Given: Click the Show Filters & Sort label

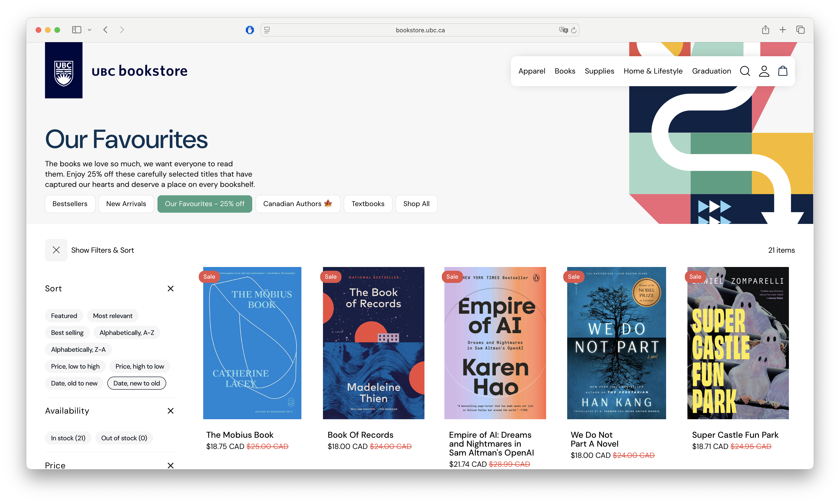Looking at the screenshot, I should pos(102,250).
